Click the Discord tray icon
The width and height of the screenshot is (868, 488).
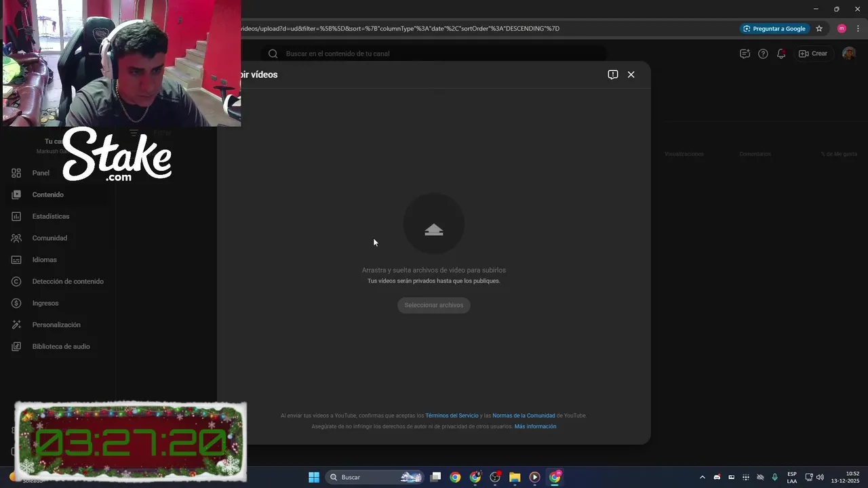(x=717, y=477)
